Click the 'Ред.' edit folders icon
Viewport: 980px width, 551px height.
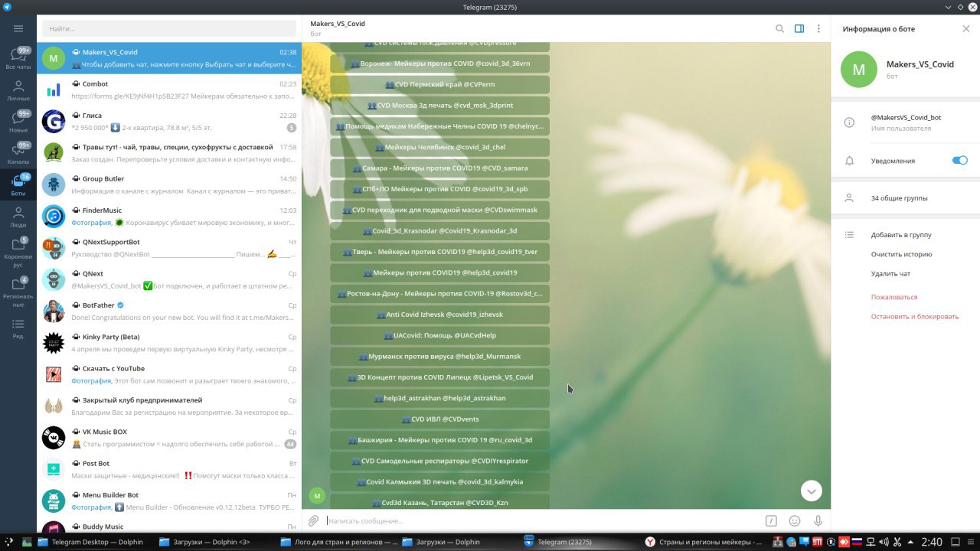click(x=18, y=328)
